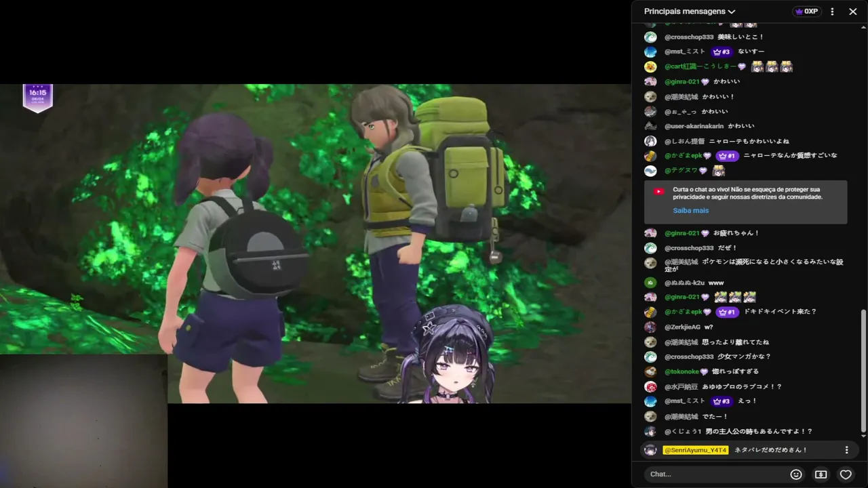This screenshot has height=488, width=868.
Task: Click avatar of @user-akarinakarin
Action: 650,126
